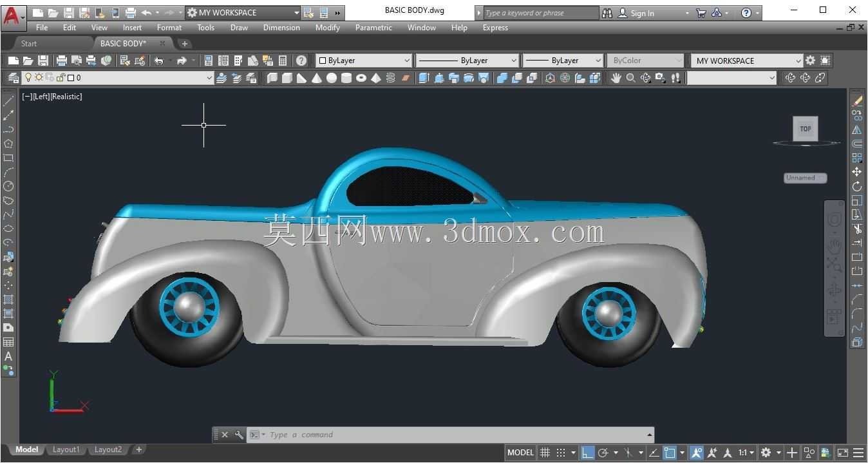
Task: Toggle the drawing grid display
Action: pyautogui.click(x=545, y=453)
